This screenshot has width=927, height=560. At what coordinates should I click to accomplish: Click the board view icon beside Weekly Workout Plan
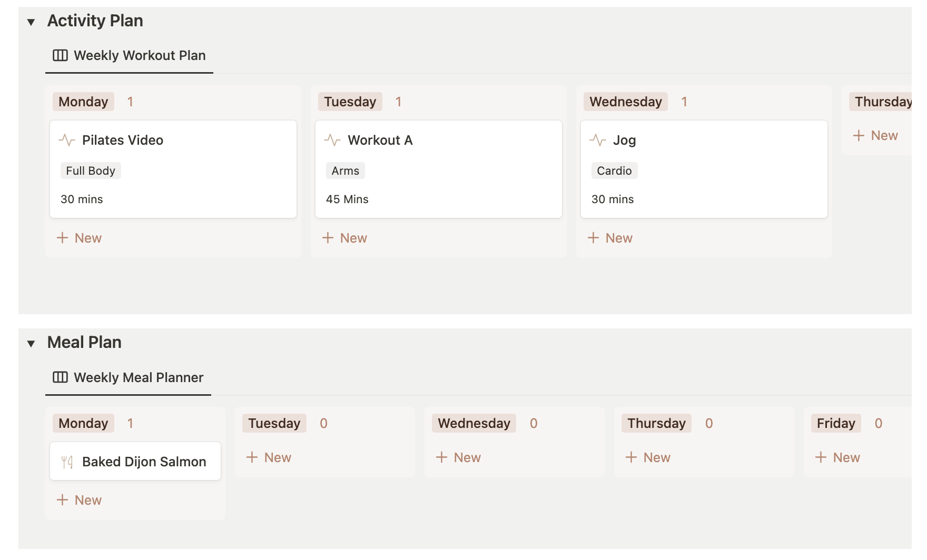(60, 55)
